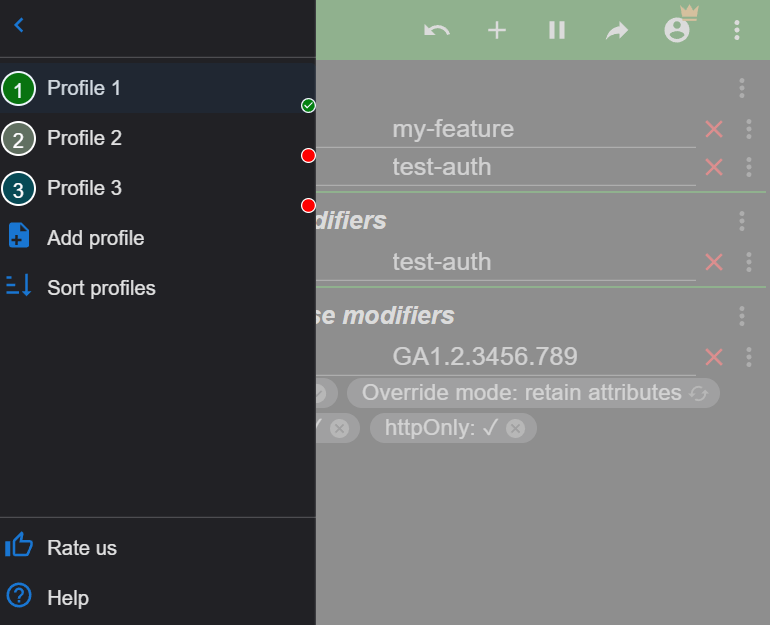The width and height of the screenshot is (770, 625).
Task: Open the toolbar three-dot menu
Action: 737,30
